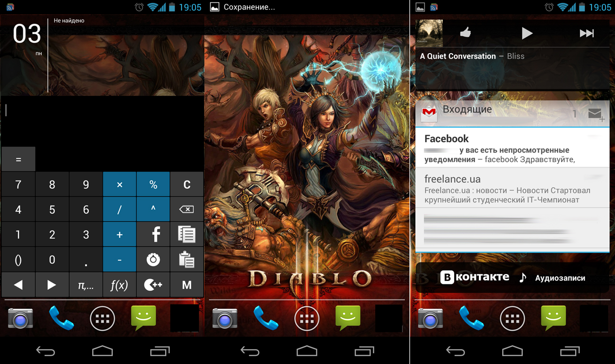
Task: Tap the copy document icon key
Action: click(187, 234)
